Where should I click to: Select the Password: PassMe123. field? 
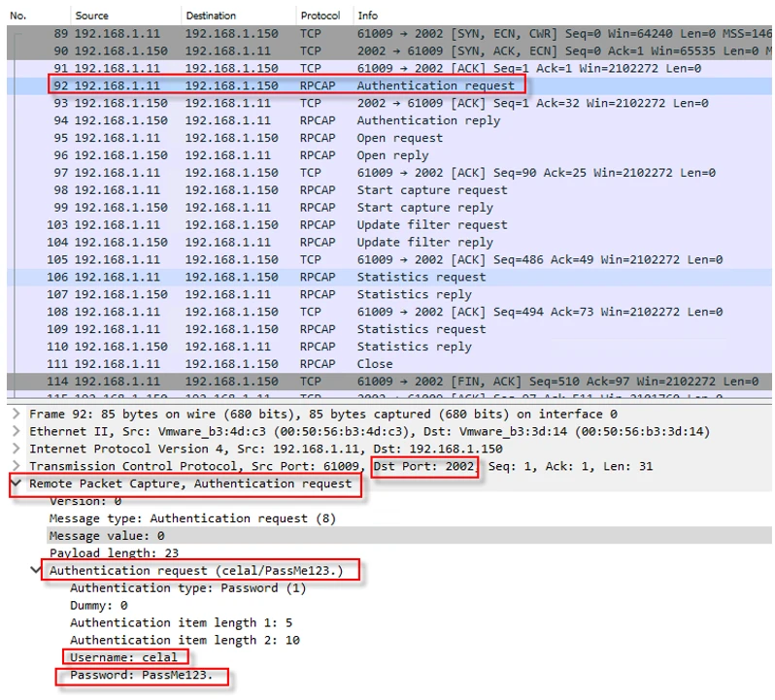pyautogui.click(x=141, y=675)
